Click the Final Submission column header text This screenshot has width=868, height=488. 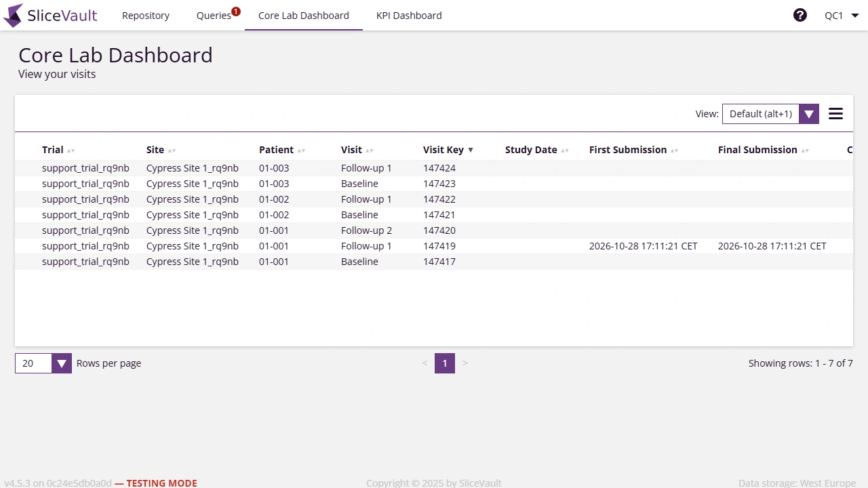pos(757,150)
